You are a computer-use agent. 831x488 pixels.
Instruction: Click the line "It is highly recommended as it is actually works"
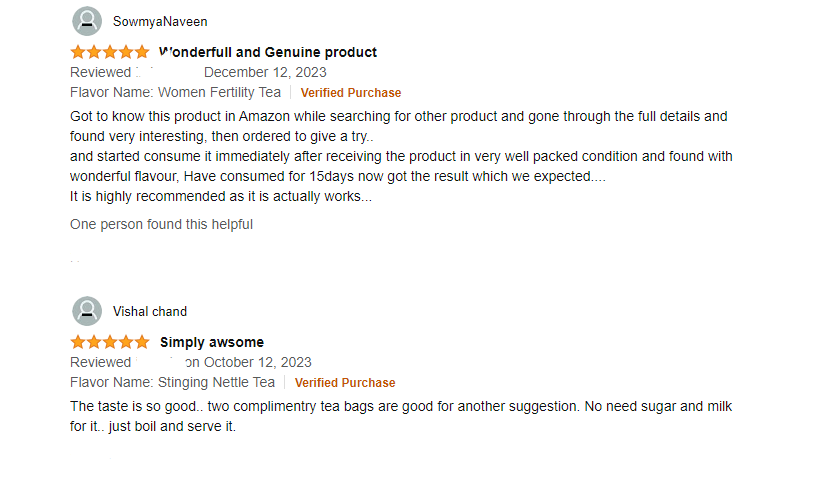tap(220, 196)
